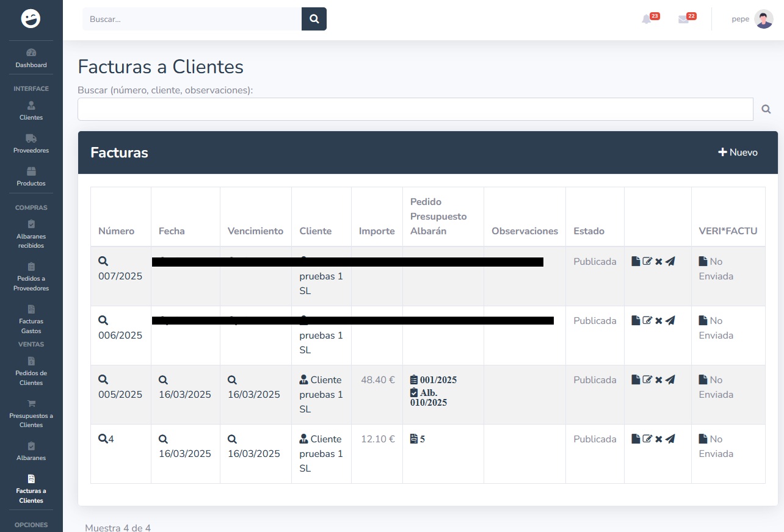Viewport: 784px width, 532px height.
Task: Click Cliente pruebas 1 SL in invoice 005/2025 row
Action: tap(321, 394)
